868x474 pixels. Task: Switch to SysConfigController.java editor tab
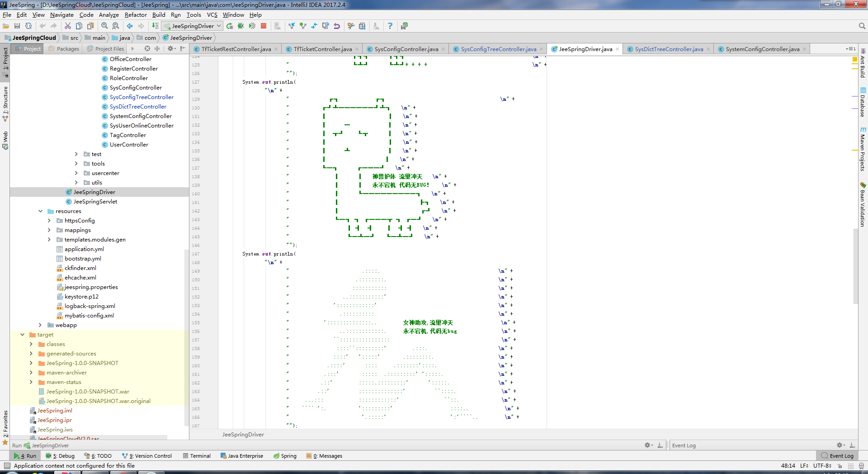406,49
